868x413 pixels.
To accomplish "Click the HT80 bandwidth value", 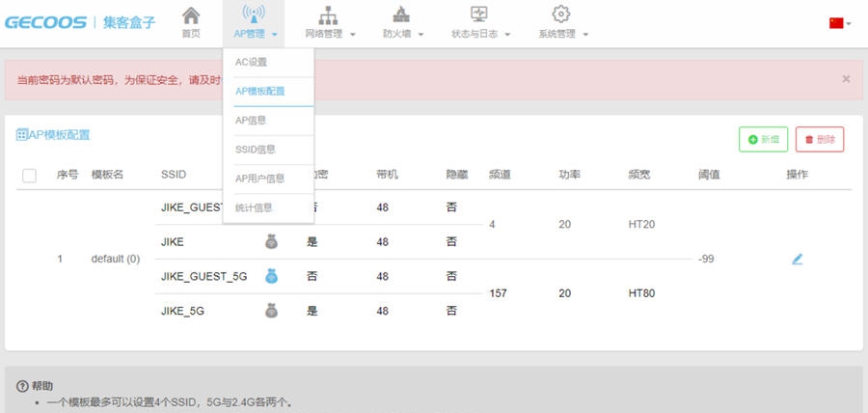I will click(641, 293).
